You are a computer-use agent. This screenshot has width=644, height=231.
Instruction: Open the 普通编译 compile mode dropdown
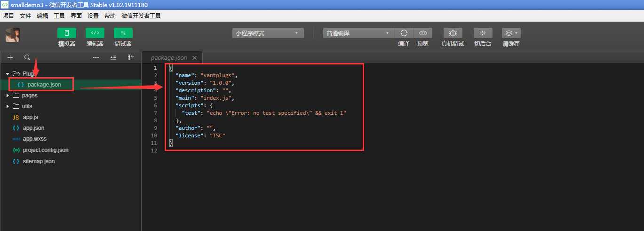[358, 33]
